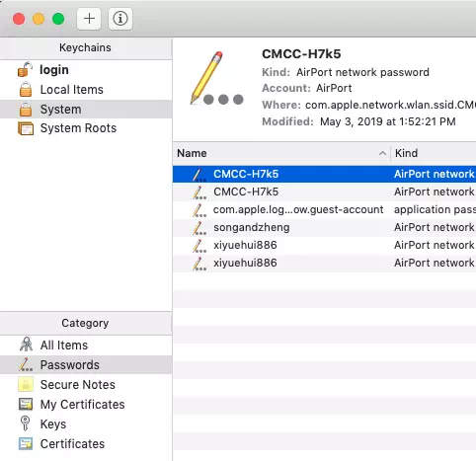This screenshot has height=461, width=476.
Task: Open the info button in the toolbar
Action: point(120,19)
